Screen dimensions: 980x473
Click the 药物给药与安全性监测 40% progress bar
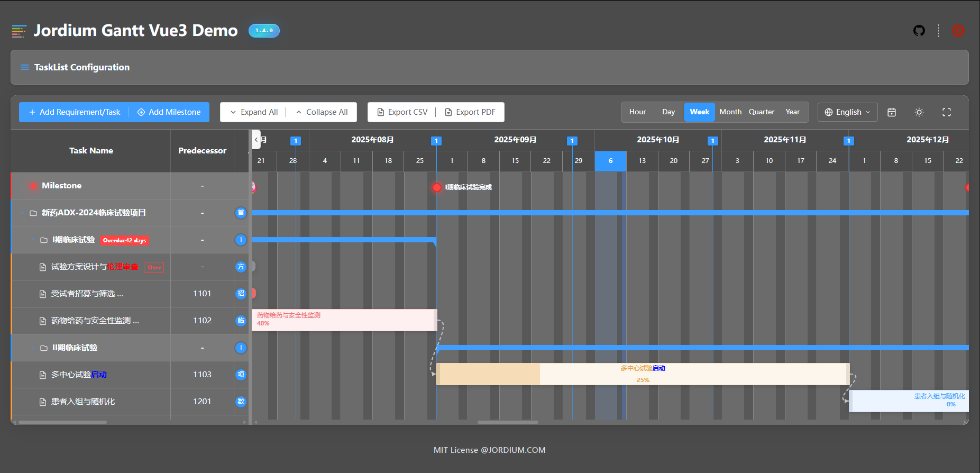344,320
